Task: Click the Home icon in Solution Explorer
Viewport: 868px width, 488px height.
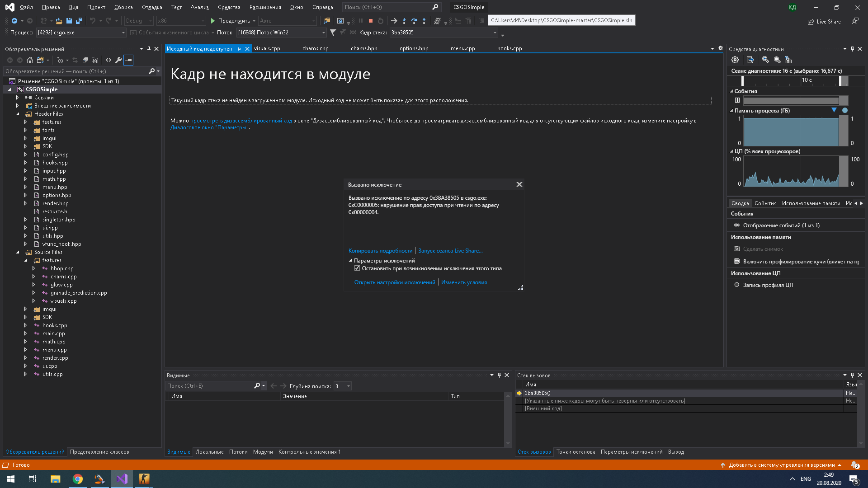Action: (x=30, y=60)
